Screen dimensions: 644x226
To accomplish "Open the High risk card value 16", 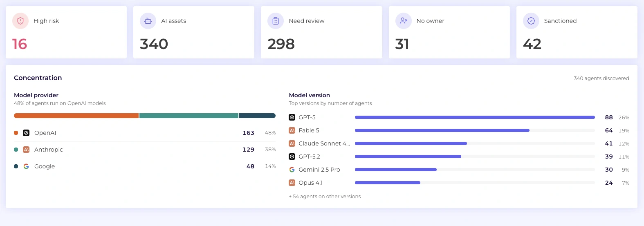I will point(20,44).
